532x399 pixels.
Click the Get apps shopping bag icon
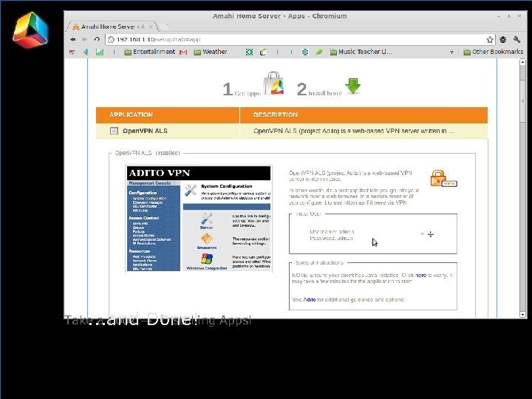pyautogui.click(x=273, y=83)
